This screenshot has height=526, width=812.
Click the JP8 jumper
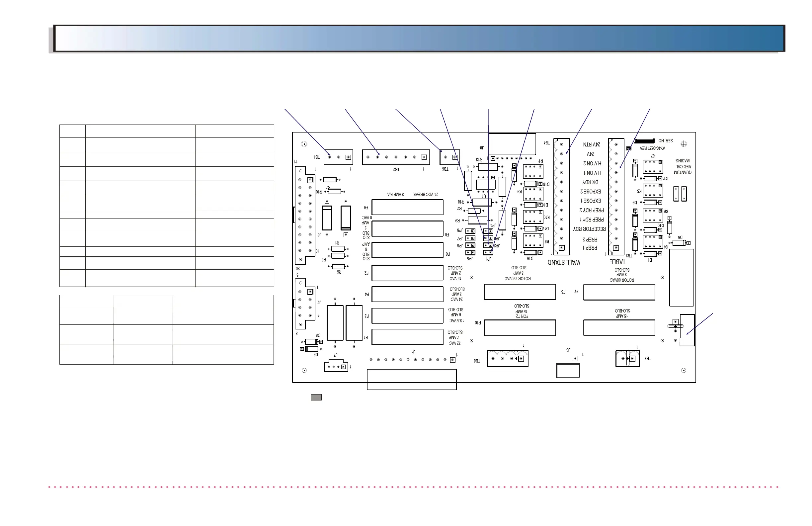[x=470, y=231]
